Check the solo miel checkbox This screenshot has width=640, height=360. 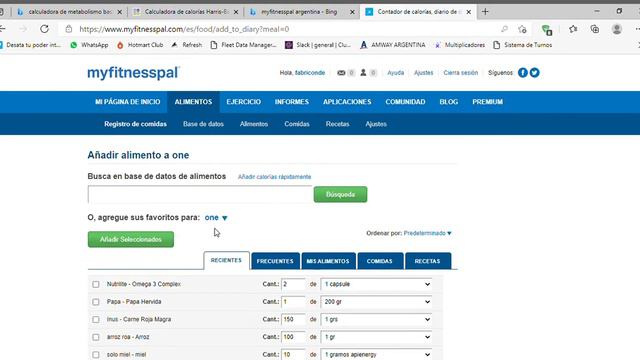coord(96,355)
